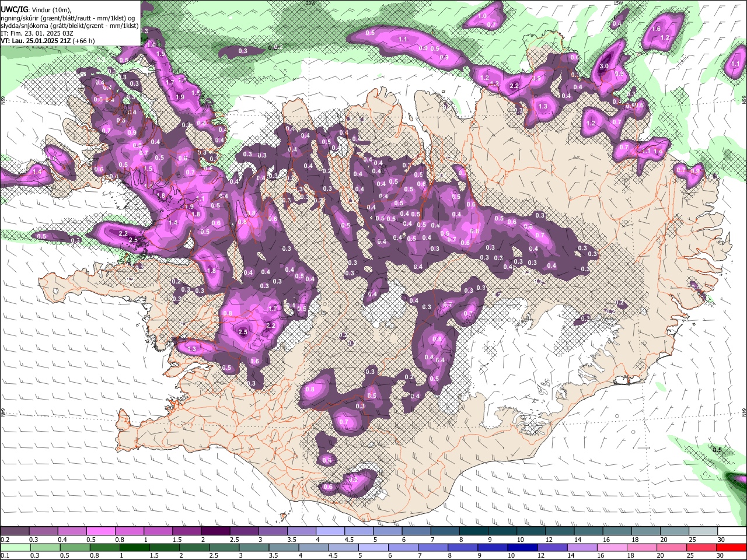
Task: Click upper legend lavender swatch between 4 and 4.5
Action: pos(330,531)
